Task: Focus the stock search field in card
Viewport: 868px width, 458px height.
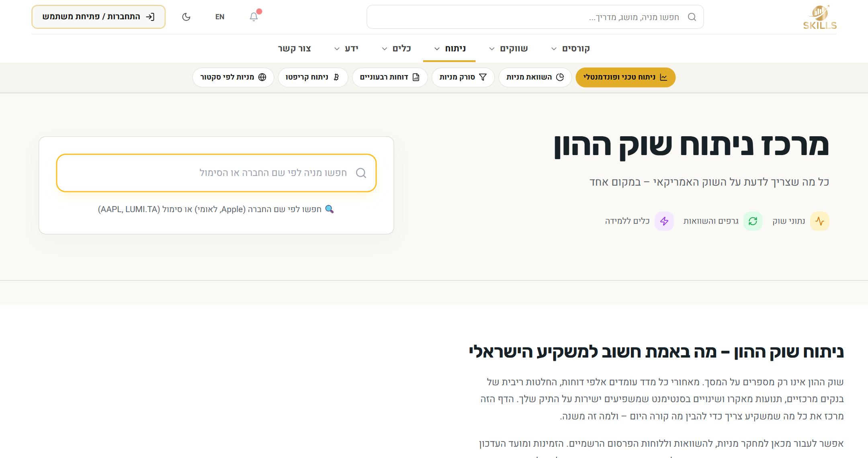Action: pyautogui.click(x=216, y=173)
